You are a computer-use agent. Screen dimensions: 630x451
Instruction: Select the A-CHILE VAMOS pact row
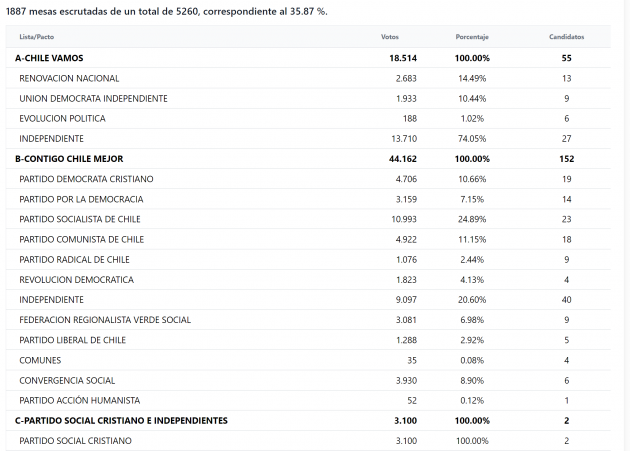click(50, 59)
